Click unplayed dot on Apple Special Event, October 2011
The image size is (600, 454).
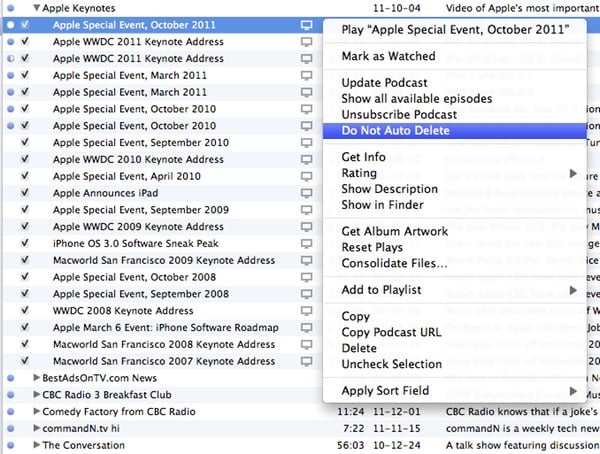[x=11, y=25]
